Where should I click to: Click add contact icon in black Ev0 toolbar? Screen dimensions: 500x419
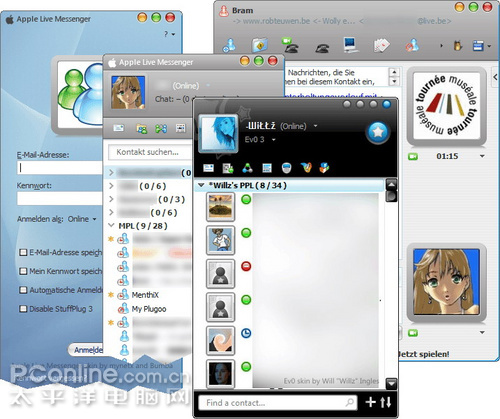[228, 168]
